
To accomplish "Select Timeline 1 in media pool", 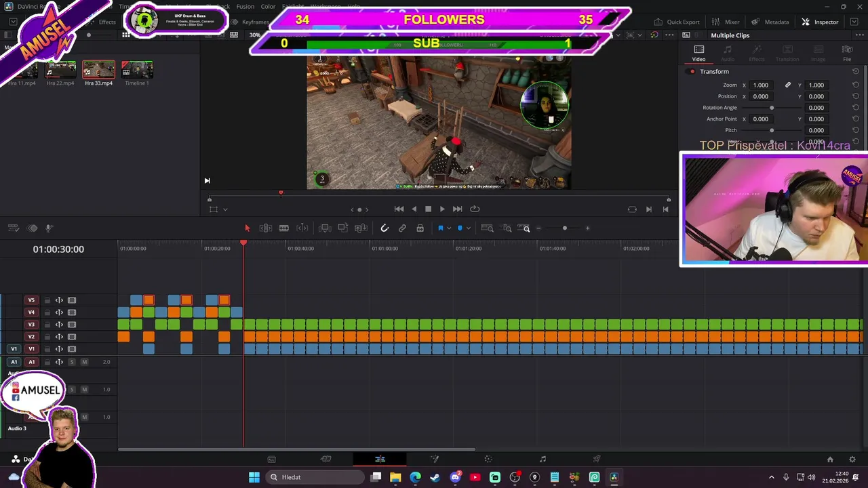I will tap(137, 70).
